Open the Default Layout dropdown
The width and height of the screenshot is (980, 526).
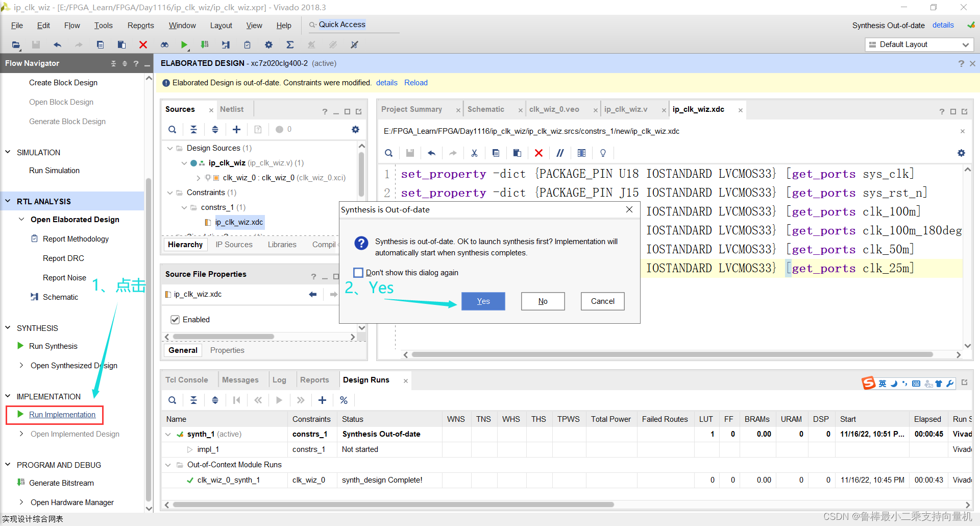point(919,44)
